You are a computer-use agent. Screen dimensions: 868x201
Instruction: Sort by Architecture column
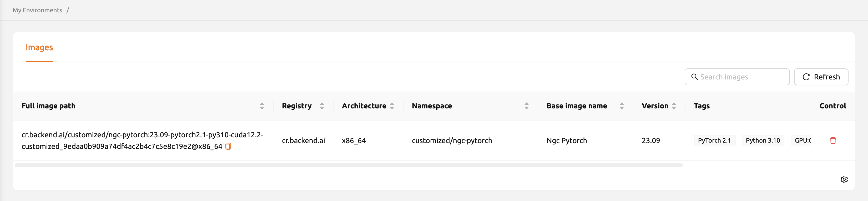point(392,106)
